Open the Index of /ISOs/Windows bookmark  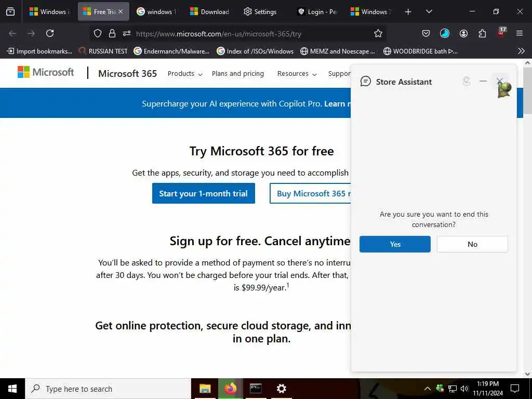pos(255,51)
